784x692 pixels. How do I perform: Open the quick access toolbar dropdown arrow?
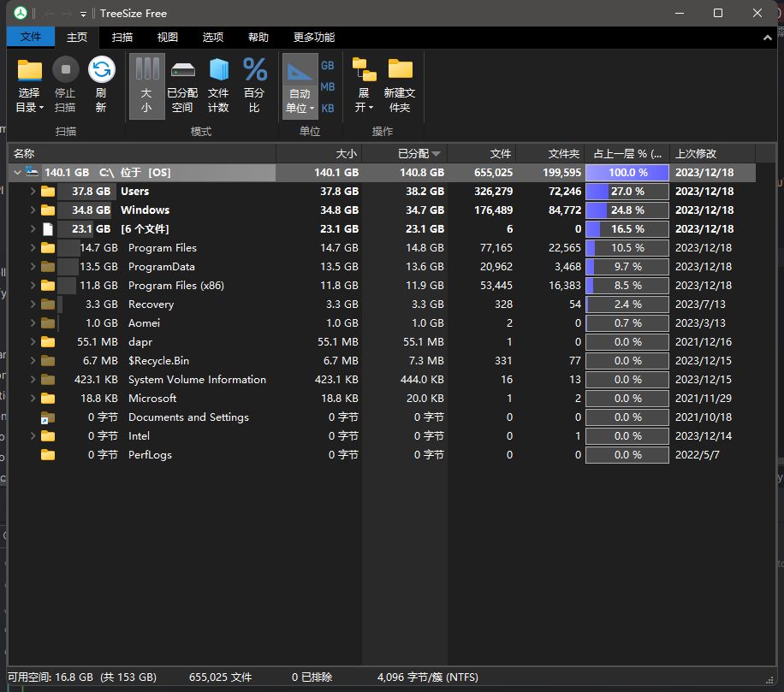point(83,14)
